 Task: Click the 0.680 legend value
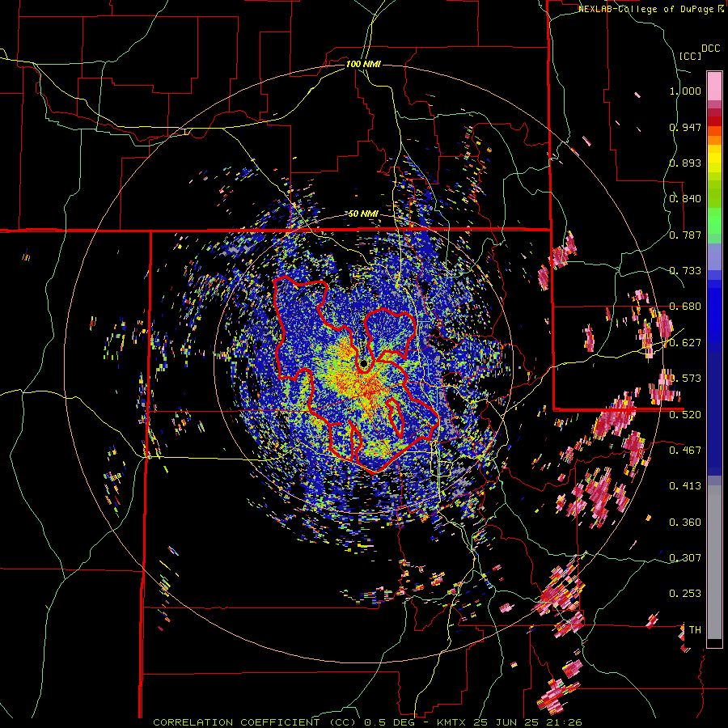point(685,307)
